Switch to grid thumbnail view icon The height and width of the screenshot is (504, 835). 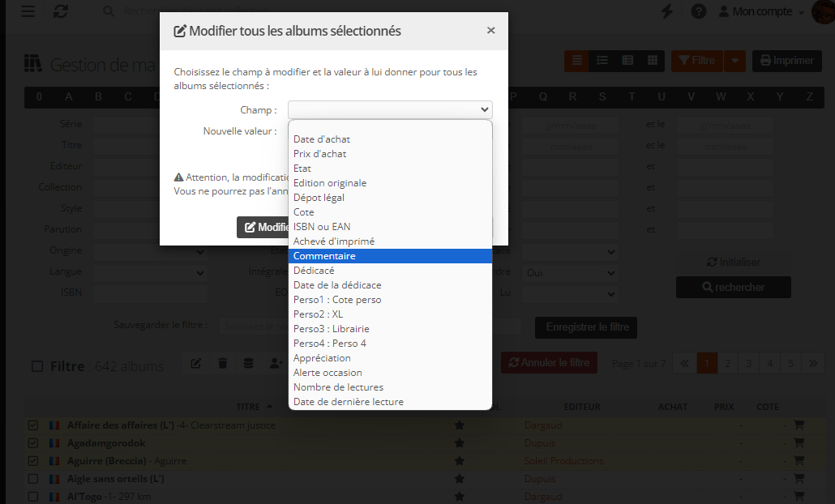point(652,61)
